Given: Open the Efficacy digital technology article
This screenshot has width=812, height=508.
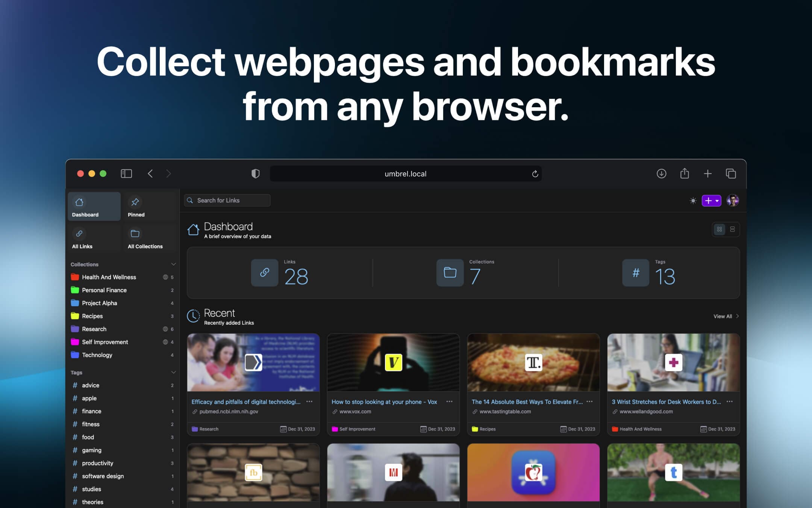Looking at the screenshot, I should coord(245,402).
